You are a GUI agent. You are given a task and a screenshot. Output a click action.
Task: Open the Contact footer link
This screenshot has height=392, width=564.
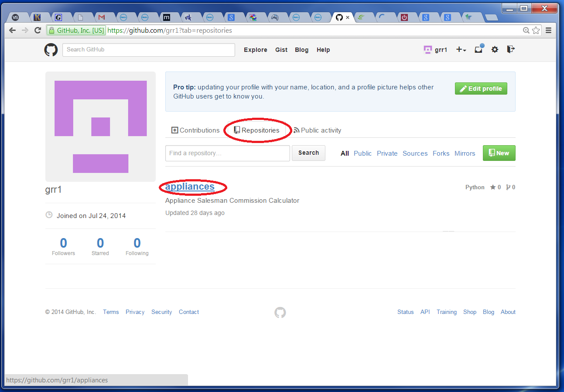click(x=189, y=312)
